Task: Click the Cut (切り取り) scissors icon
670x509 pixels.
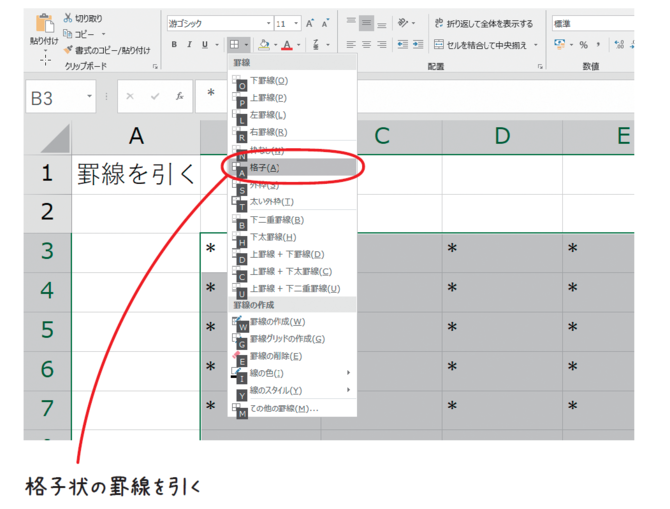Action: click(x=68, y=18)
